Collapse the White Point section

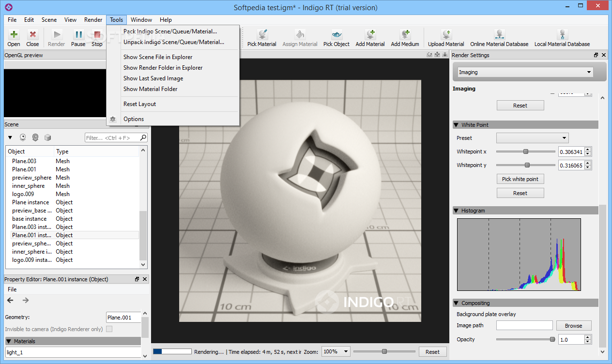pos(456,125)
